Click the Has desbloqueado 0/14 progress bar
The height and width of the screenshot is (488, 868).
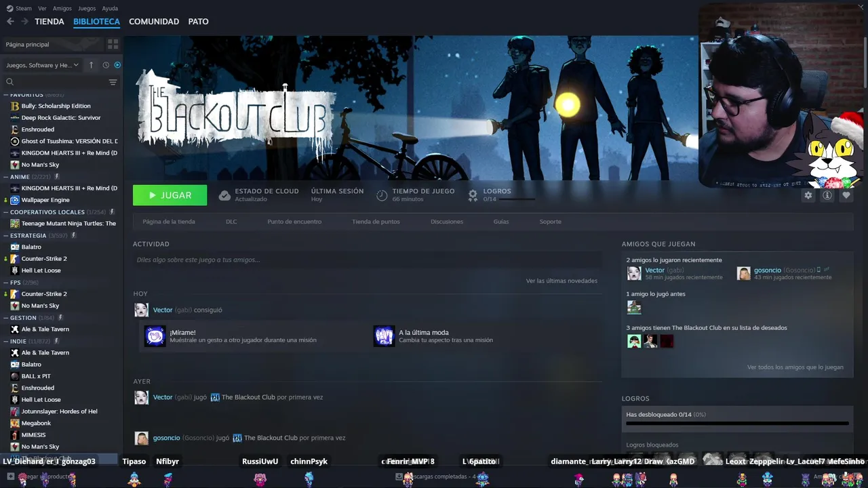[x=737, y=424]
